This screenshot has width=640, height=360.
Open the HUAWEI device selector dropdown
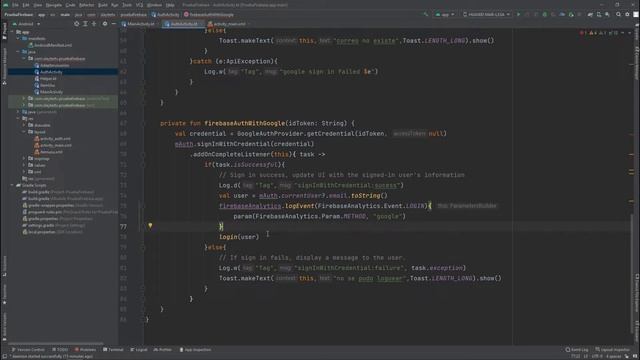tap(487, 14)
